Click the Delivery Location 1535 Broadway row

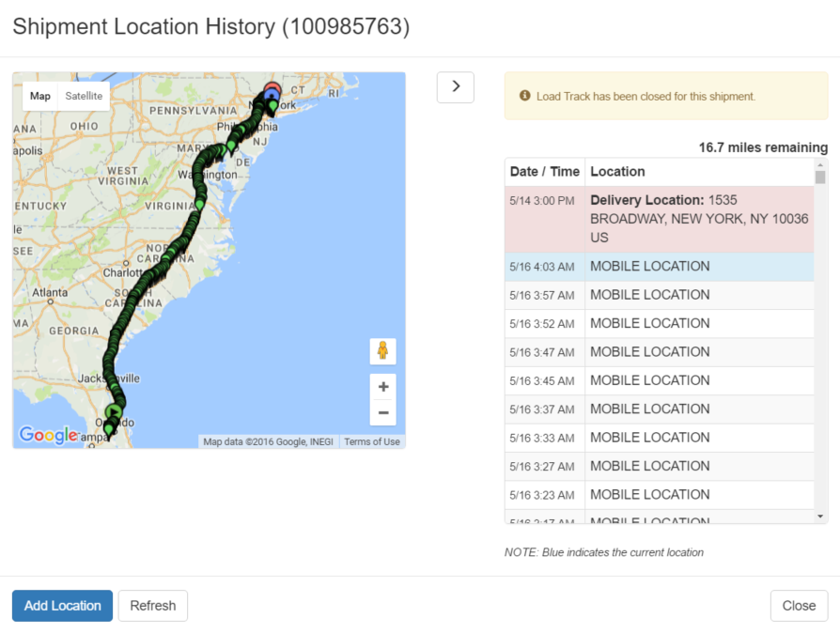[660, 219]
